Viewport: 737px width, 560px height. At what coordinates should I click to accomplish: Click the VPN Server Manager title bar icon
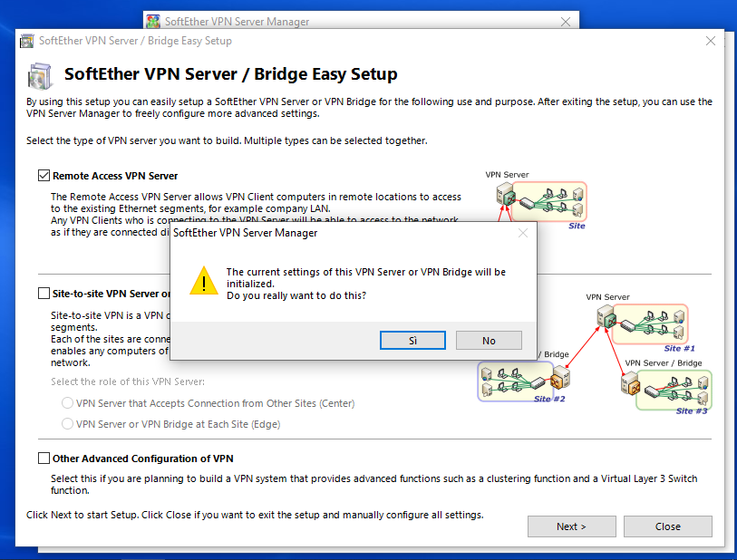point(153,22)
